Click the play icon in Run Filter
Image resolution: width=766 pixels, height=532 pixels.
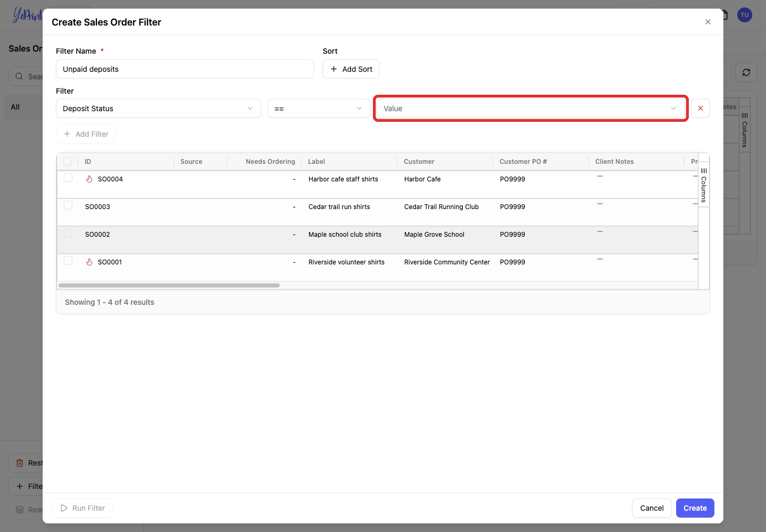click(64, 508)
